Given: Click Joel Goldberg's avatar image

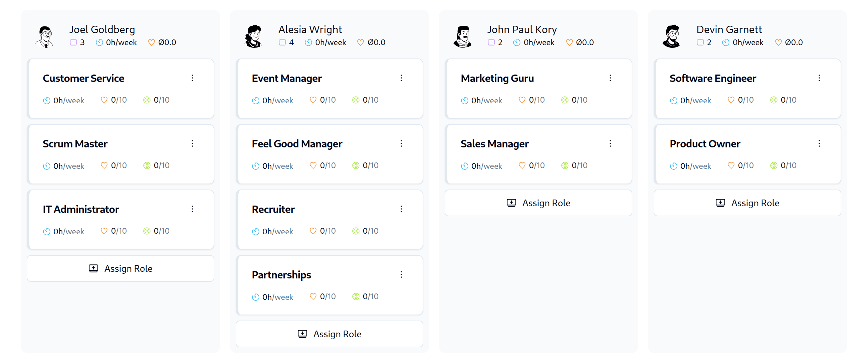Looking at the screenshot, I should pos(45,36).
